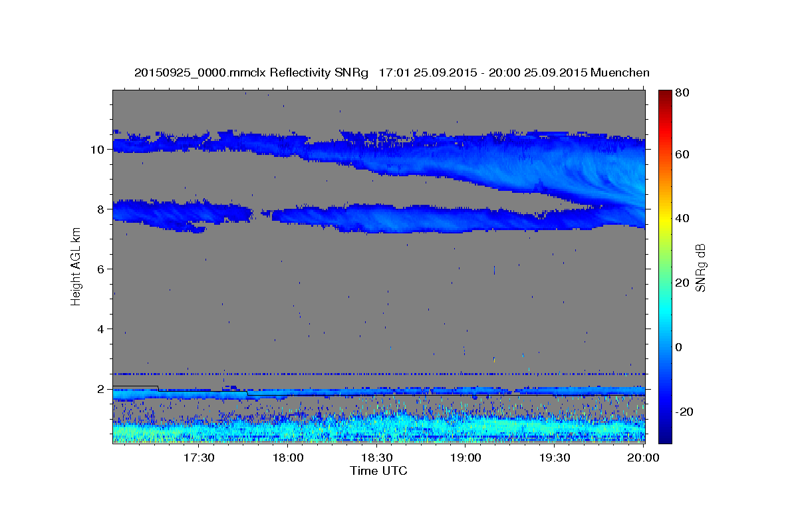The height and width of the screenshot is (532, 798).
Task: Click the dark red top of the colorbar
Action: point(665,96)
